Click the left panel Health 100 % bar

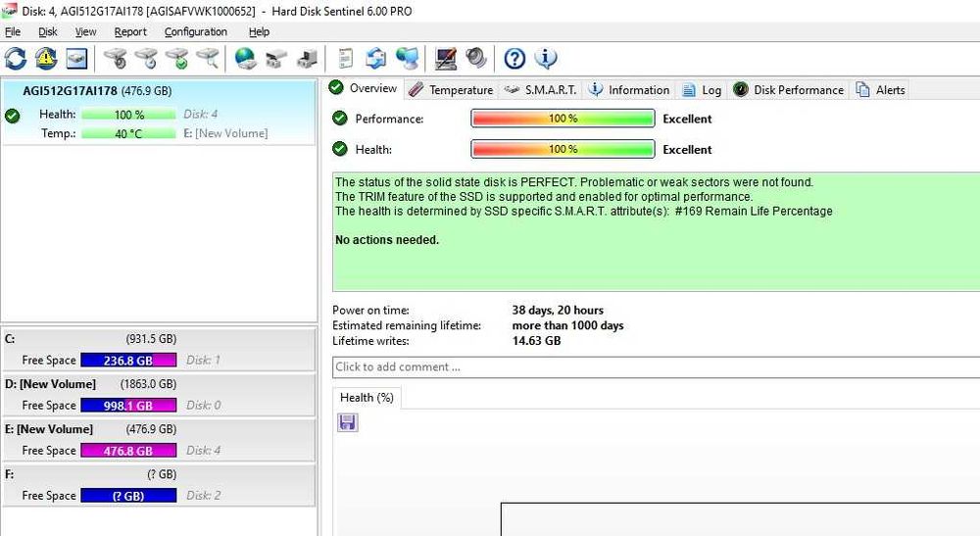click(x=128, y=115)
